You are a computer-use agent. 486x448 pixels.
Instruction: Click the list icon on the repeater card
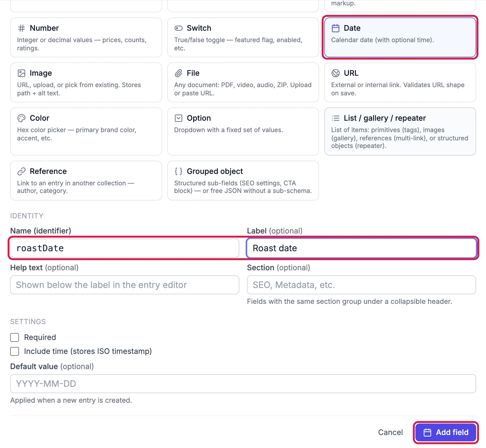coord(336,118)
